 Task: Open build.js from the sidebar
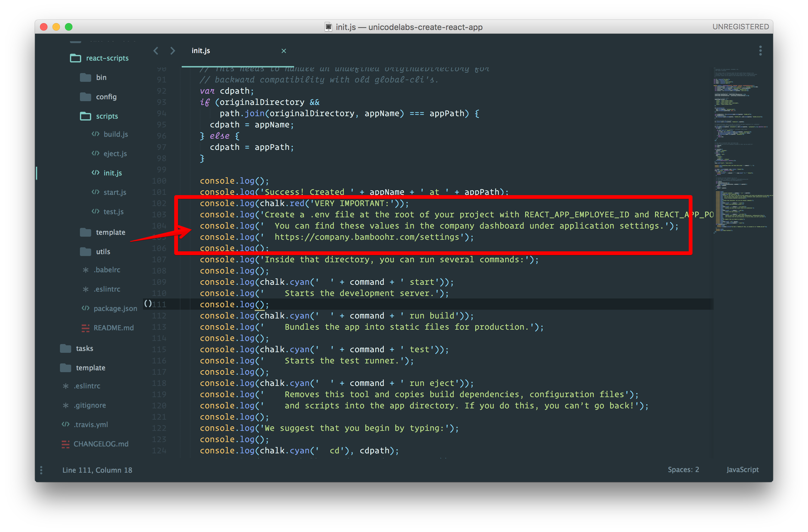(x=116, y=135)
